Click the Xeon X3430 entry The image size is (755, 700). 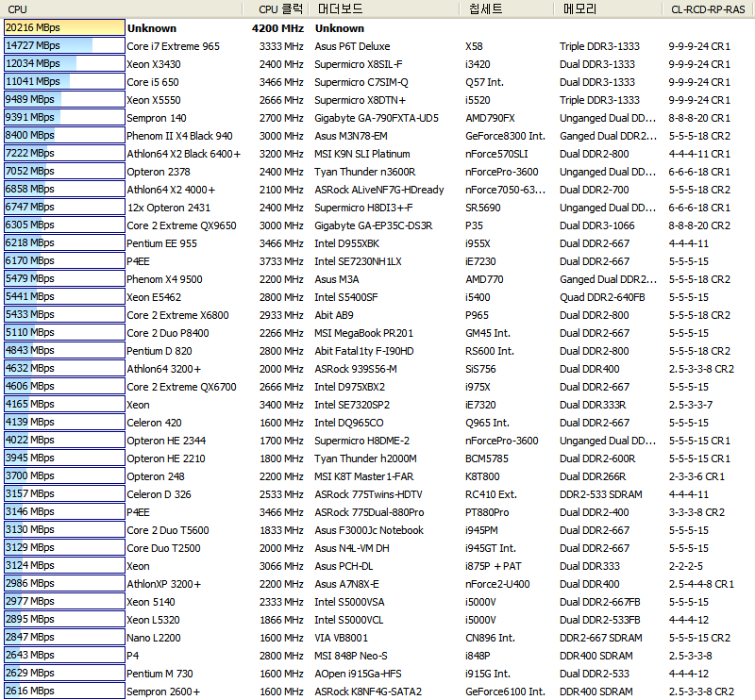tap(154, 64)
